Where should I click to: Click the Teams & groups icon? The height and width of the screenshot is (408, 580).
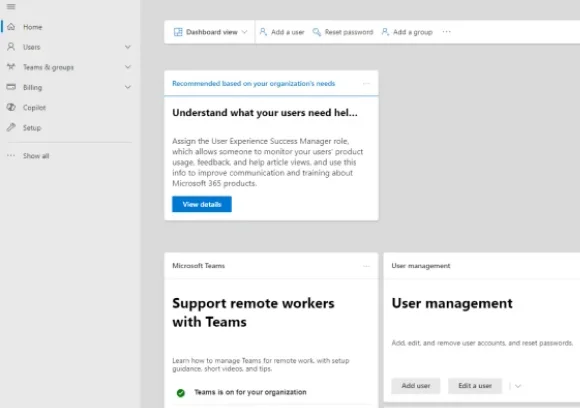point(11,67)
